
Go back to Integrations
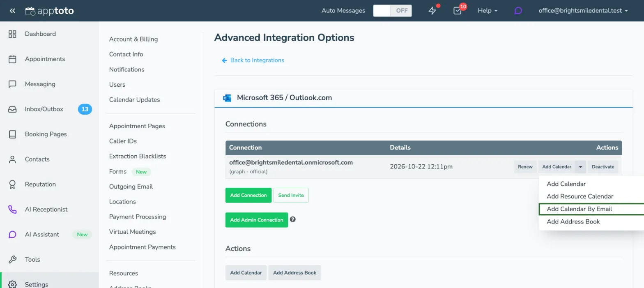tap(253, 60)
